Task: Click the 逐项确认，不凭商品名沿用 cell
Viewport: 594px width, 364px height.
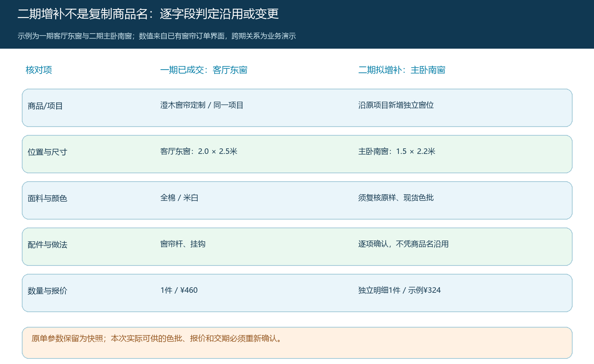Action: click(404, 244)
